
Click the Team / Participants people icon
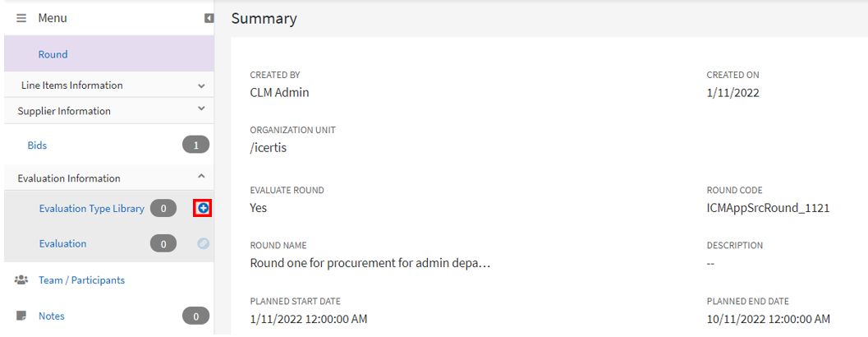21,280
